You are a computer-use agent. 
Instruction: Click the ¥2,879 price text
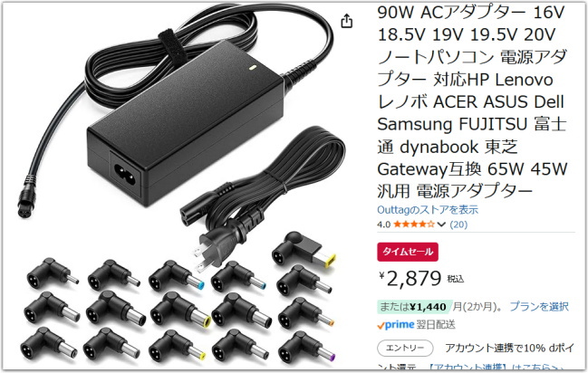tap(410, 279)
